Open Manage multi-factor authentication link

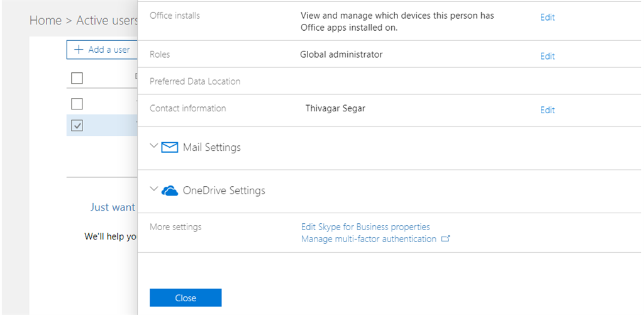369,239
